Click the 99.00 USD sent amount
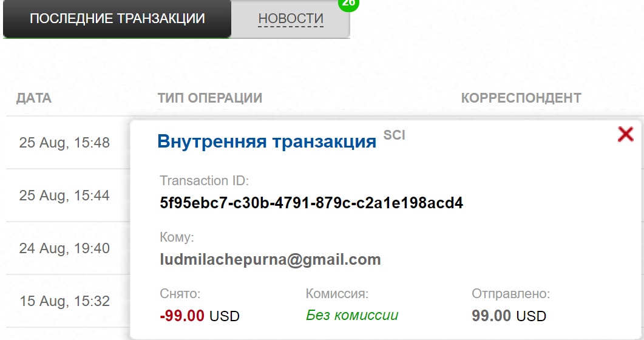The image size is (644, 340). pyautogui.click(x=509, y=316)
